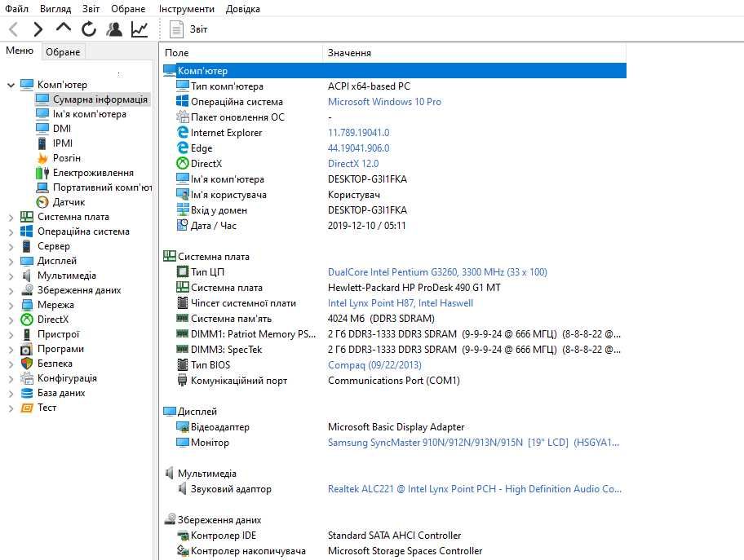Open the Intel Lynx Point H87 chipset link
The image size is (744, 560).
tap(401, 303)
